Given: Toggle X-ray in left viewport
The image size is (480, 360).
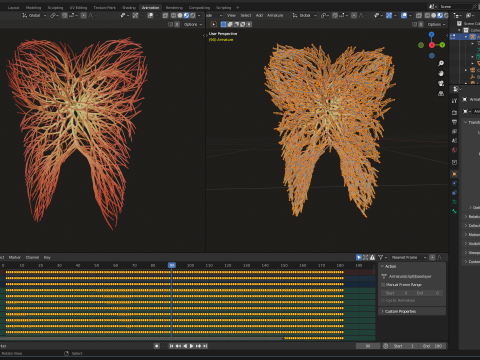Looking at the screenshot, I should coord(165,15).
